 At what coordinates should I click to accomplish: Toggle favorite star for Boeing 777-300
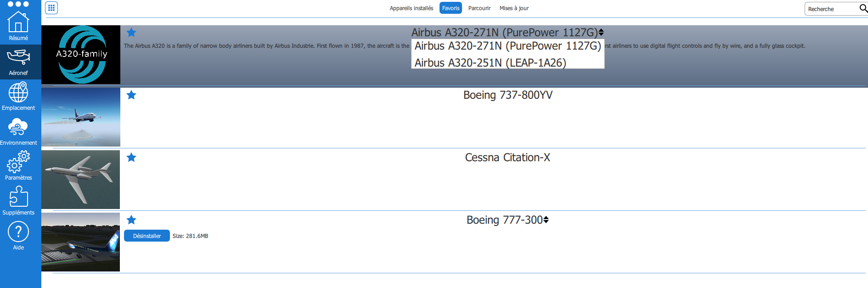(131, 220)
